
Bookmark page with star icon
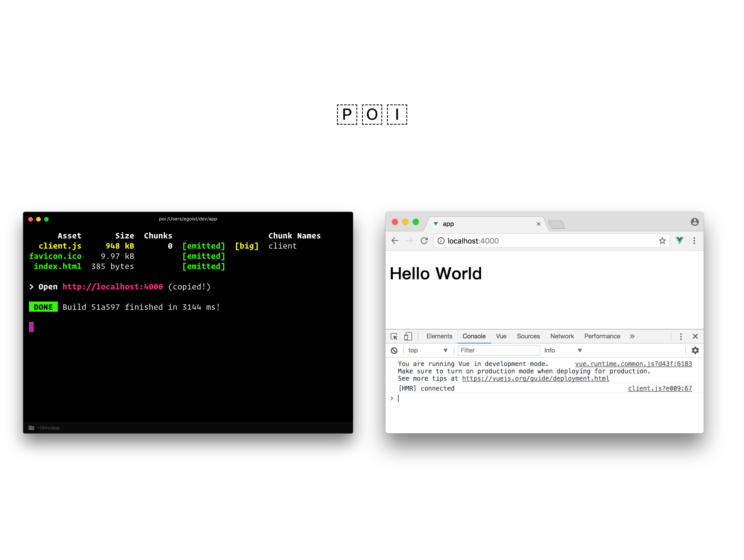click(x=662, y=241)
